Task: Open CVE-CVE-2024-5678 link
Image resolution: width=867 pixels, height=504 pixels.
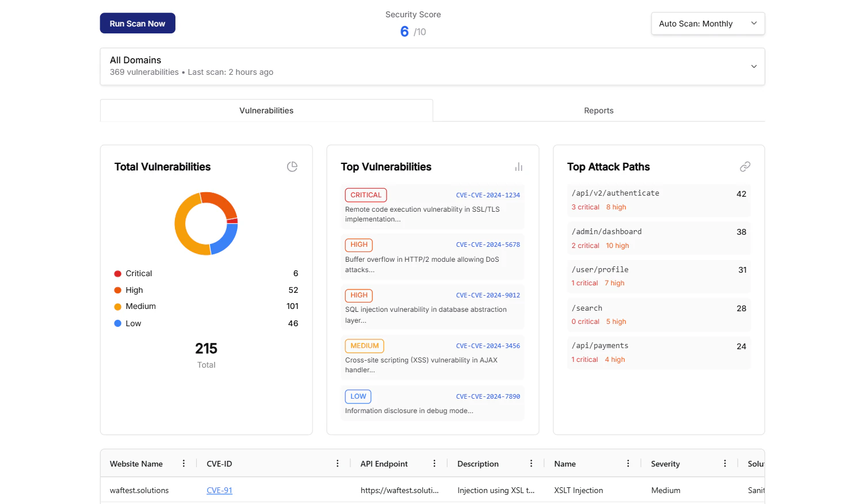Action: 488,245
